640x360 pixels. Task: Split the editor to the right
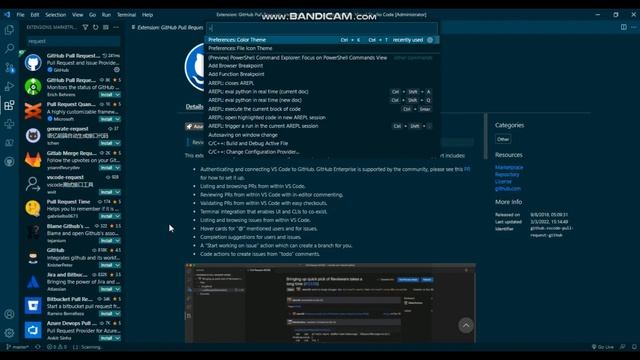coord(624,27)
